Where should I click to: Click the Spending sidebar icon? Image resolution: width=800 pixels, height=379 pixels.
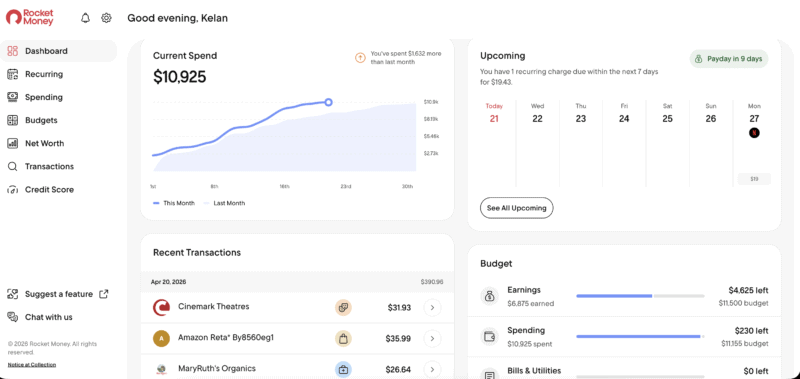coord(13,97)
